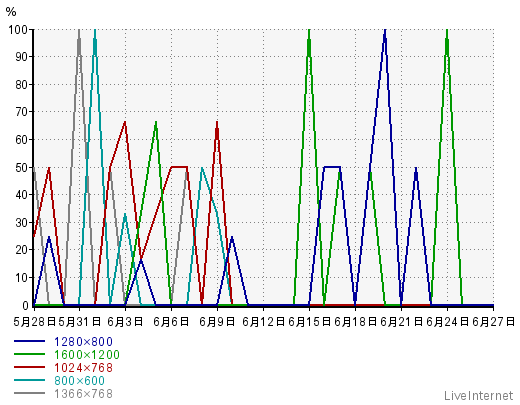
Task: Click the 1280×800 legend label
Action: [x=83, y=342]
